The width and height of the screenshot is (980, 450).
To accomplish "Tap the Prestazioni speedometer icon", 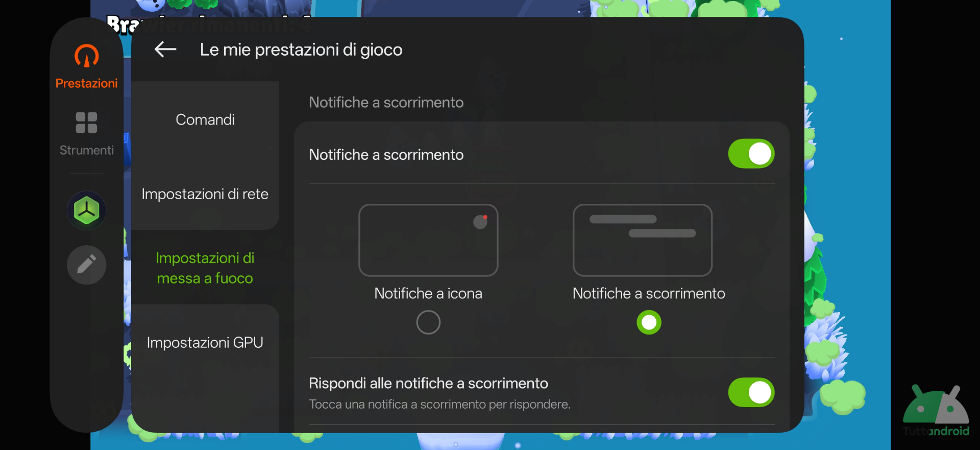I will [x=86, y=56].
